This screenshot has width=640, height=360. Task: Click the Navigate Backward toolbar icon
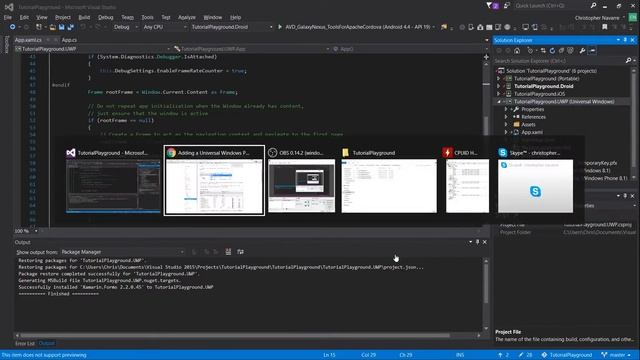coord(12,27)
